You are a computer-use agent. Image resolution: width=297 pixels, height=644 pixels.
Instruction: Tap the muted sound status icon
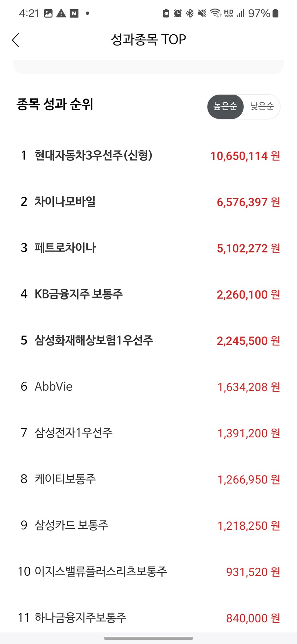202,13
